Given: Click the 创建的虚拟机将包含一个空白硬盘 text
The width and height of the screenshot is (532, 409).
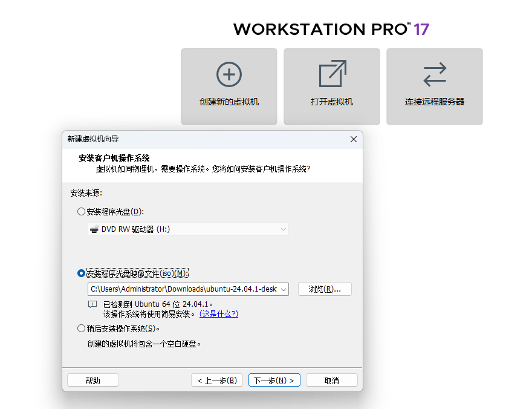Looking at the screenshot, I should (x=144, y=344).
